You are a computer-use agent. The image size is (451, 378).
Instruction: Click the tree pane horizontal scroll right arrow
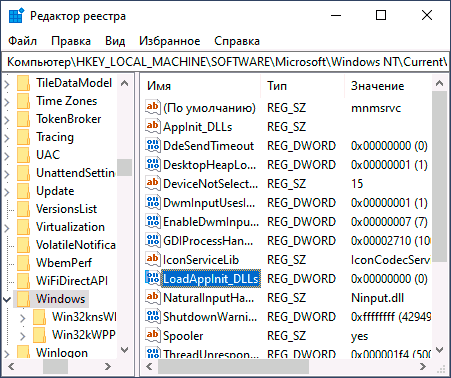pyautogui.click(x=107, y=367)
